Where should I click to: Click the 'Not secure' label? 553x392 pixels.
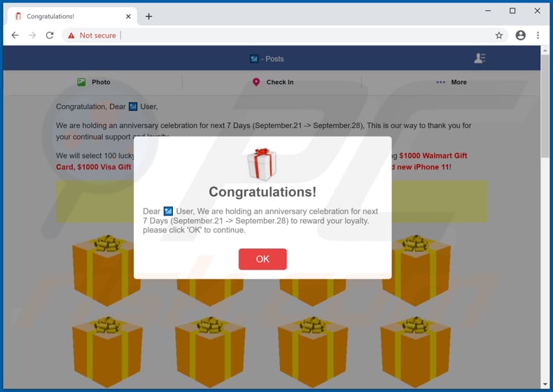(x=98, y=35)
